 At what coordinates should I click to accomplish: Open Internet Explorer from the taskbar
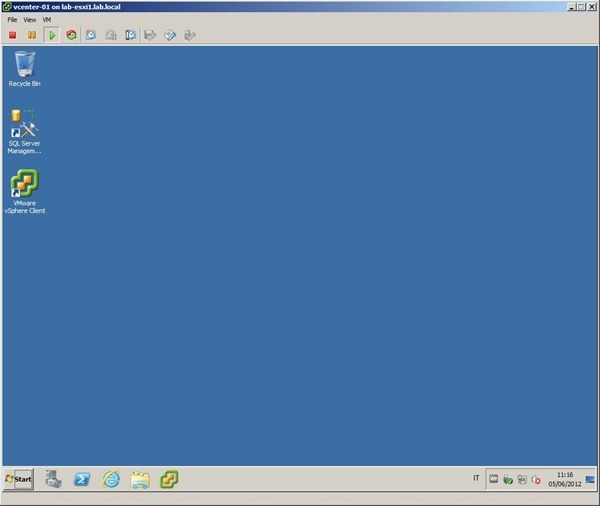click(111, 479)
